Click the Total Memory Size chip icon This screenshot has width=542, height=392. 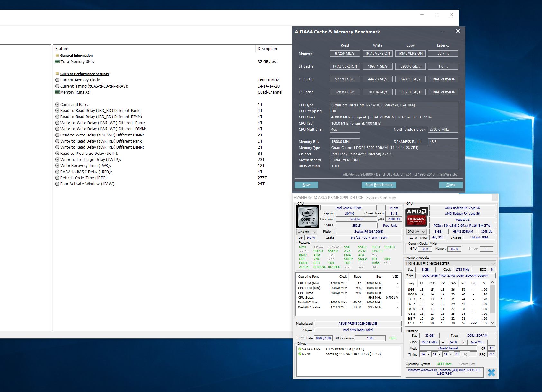tap(57, 61)
